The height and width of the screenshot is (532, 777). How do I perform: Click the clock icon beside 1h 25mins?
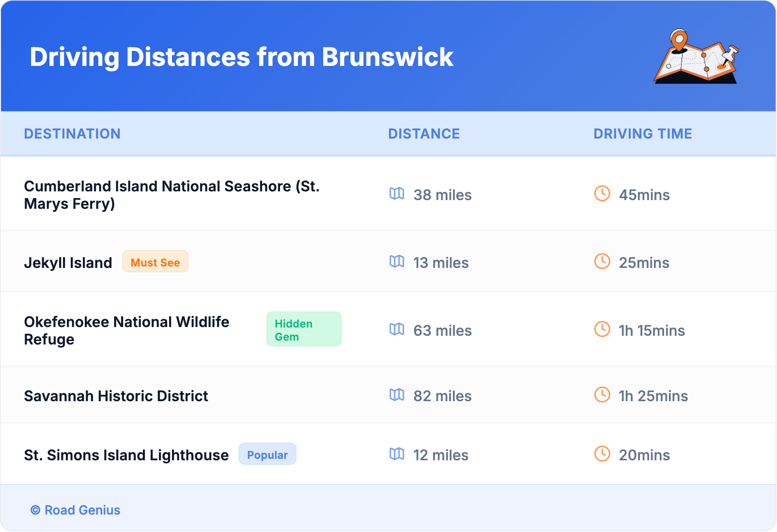602,395
